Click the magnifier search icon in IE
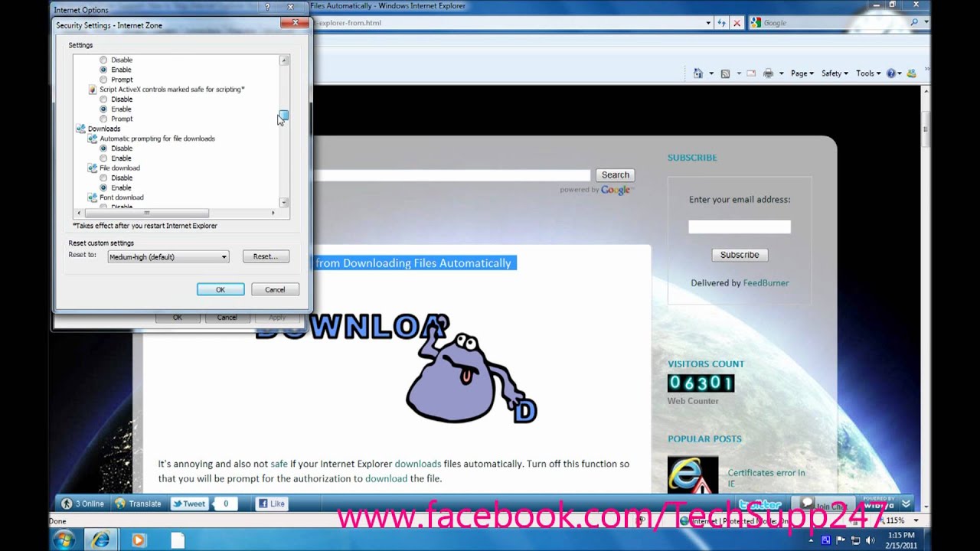The image size is (980, 551). point(914,23)
